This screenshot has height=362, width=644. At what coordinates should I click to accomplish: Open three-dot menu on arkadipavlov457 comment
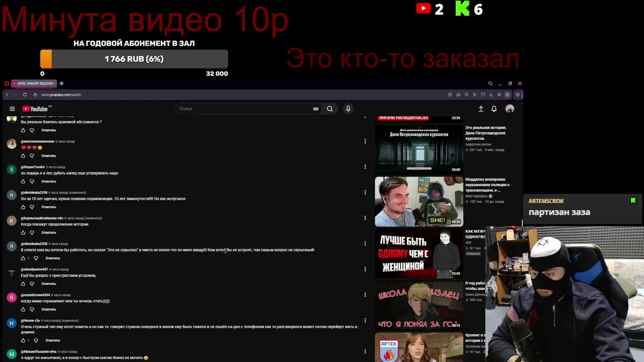365,269
